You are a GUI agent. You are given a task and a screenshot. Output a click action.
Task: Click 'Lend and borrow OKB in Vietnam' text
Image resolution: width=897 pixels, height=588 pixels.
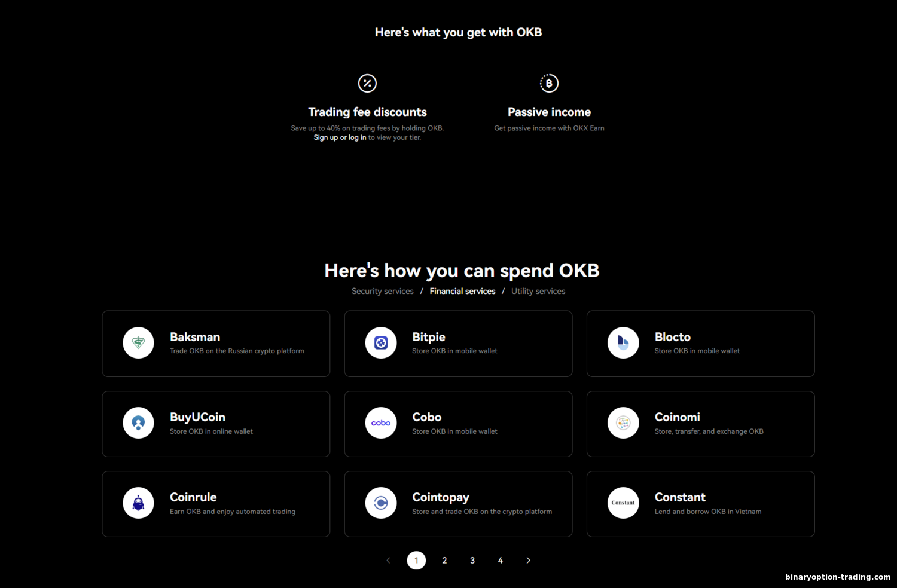pos(708,512)
